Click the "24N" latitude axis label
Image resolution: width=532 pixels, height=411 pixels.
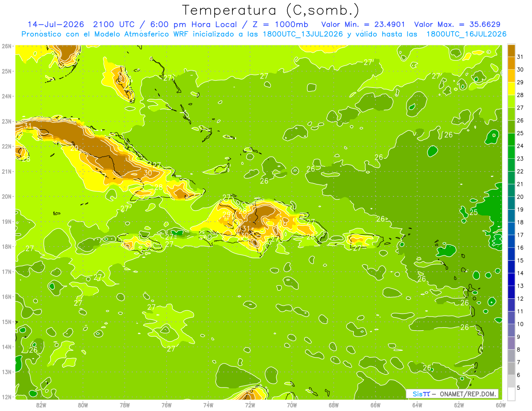click(x=6, y=96)
